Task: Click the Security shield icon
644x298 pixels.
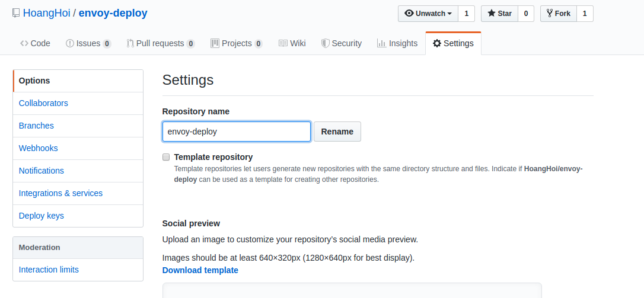Action: (x=325, y=43)
